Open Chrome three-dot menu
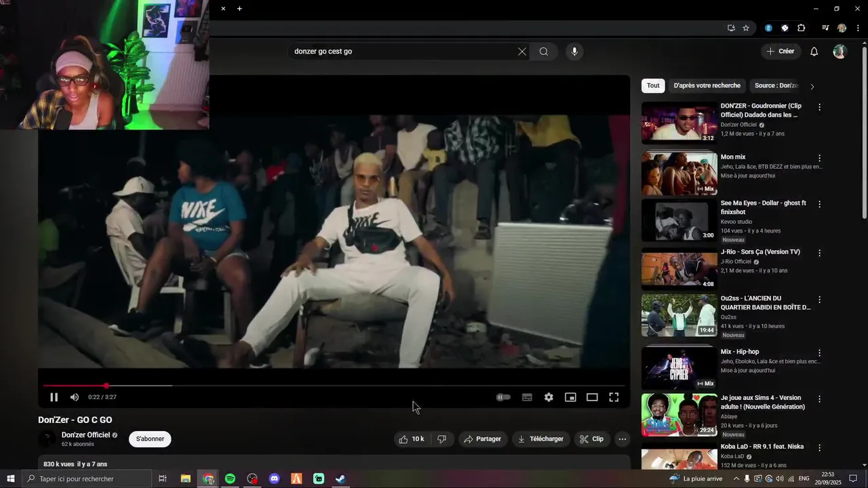Viewport: 868px width, 488px height. (859, 28)
